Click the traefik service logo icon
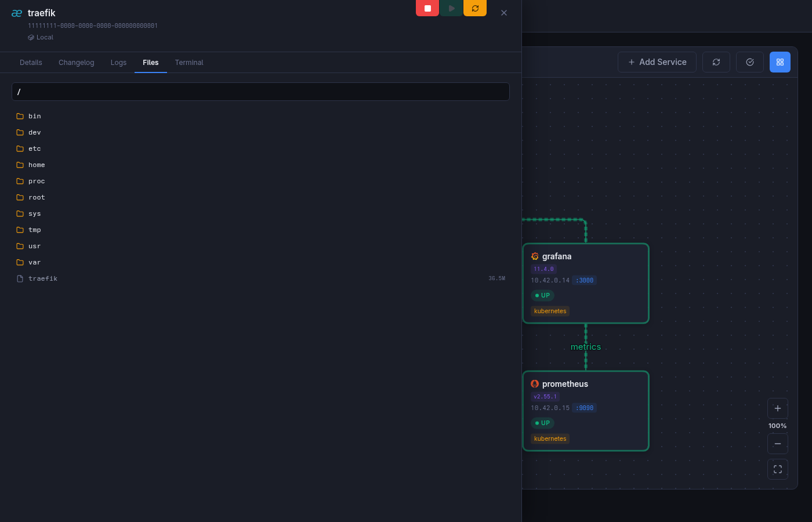Screen dimensions: 812x522 point(17,13)
